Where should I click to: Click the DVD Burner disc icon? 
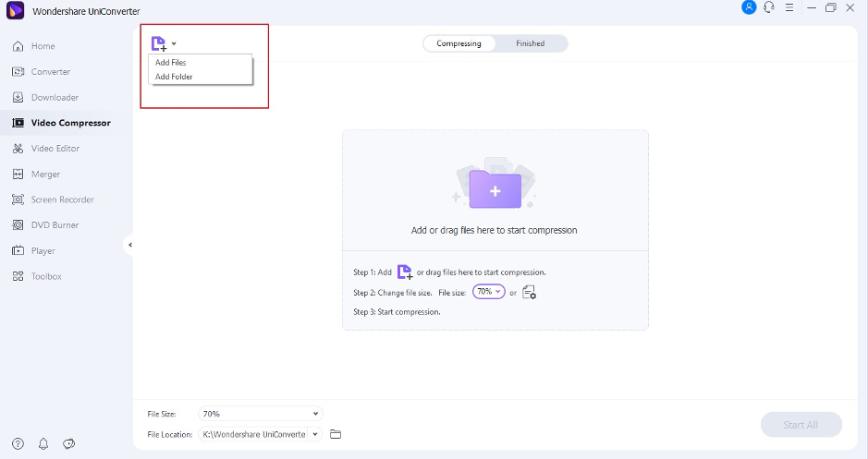click(18, 225)
